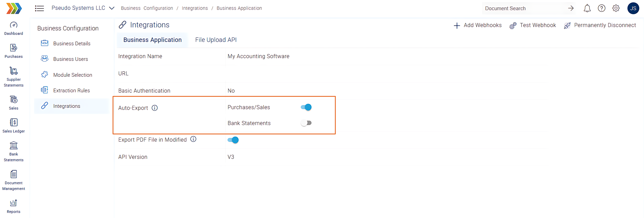
Task: Click the Extraction Rules icon
Action: point(45,90)
